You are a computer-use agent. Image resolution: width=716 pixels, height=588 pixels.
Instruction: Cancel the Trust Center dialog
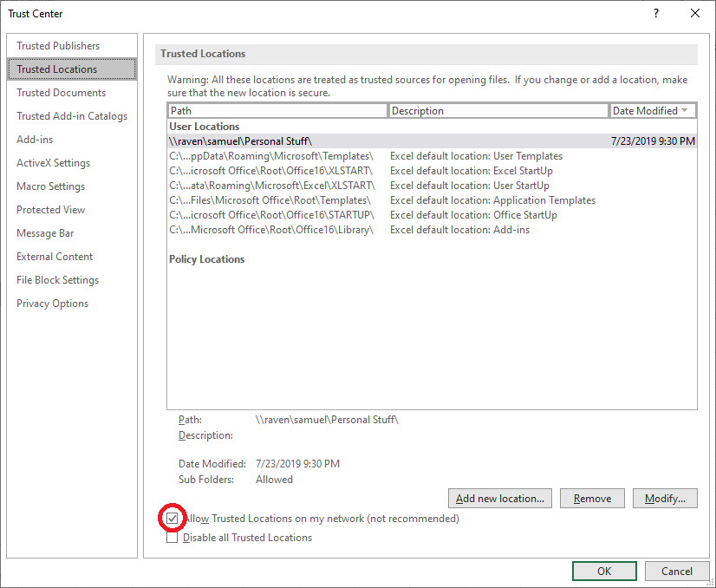[x=677, y=572]
